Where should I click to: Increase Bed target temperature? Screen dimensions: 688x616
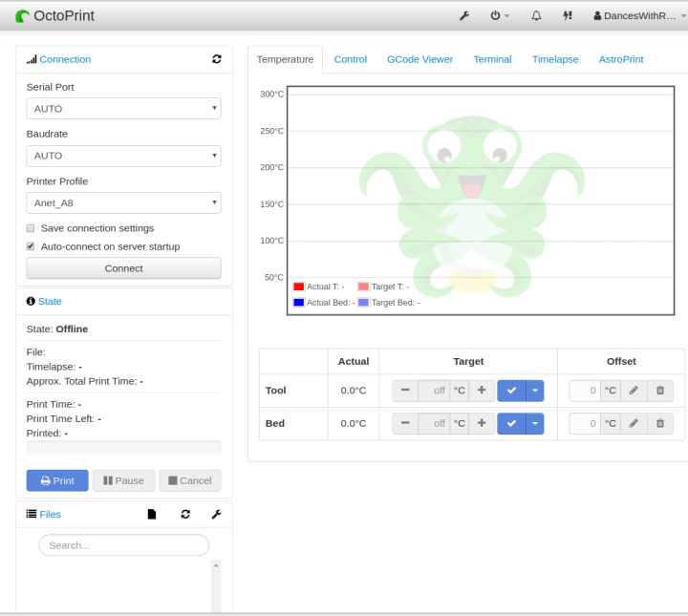(x=482, y=423)
